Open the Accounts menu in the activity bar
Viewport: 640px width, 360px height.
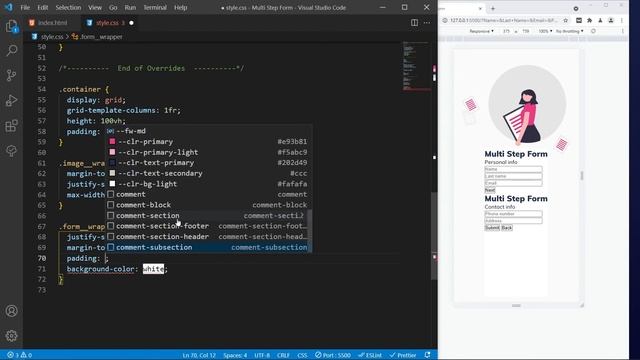coord(11,311)
